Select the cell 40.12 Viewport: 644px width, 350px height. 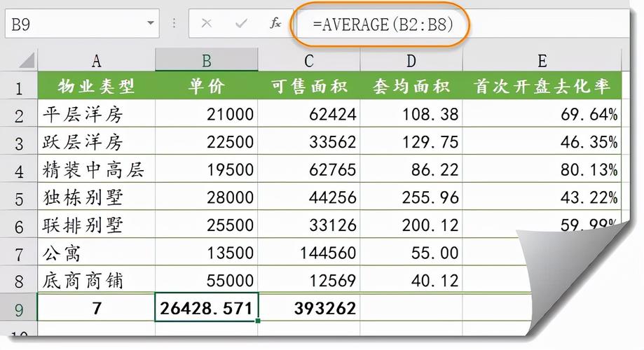pyautogui.click(x=411, y=280)
